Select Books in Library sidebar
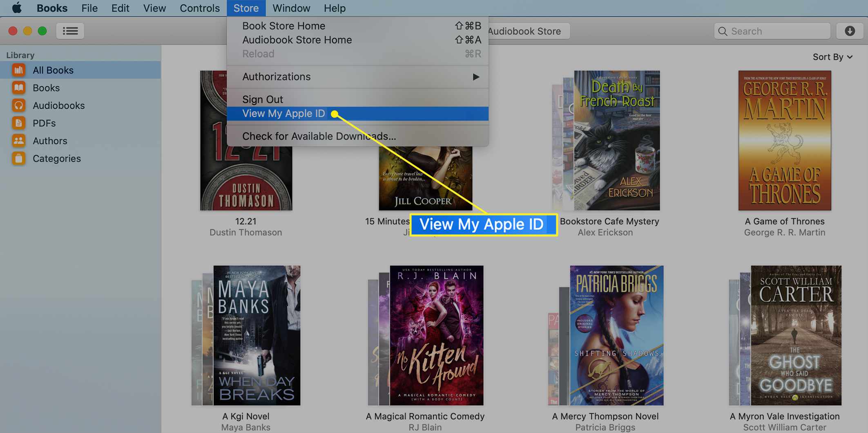 [x=80, y=87]
